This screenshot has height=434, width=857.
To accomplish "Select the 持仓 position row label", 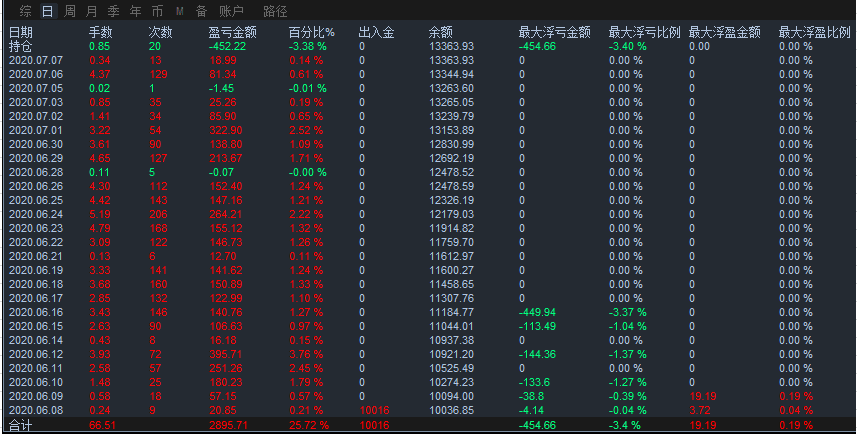I will (20, 46).
